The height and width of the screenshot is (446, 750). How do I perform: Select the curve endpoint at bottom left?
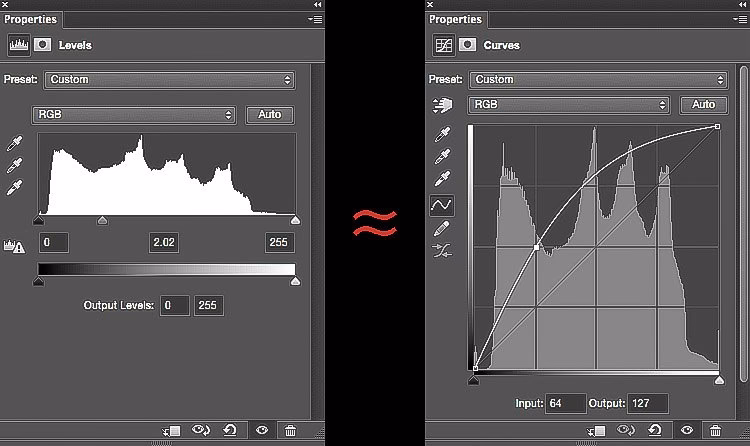[475, 368]
